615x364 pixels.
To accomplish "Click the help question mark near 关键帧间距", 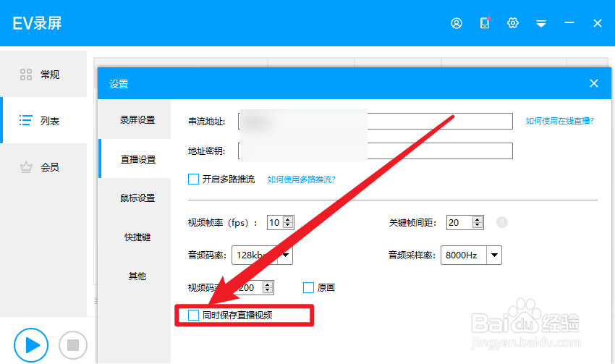I will click(502, 222).
